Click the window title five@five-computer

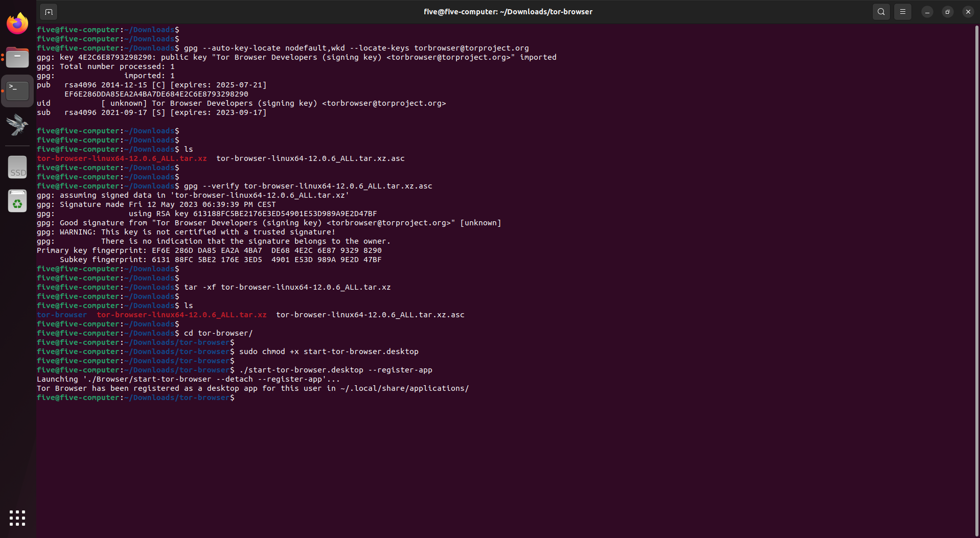point(508,12)
